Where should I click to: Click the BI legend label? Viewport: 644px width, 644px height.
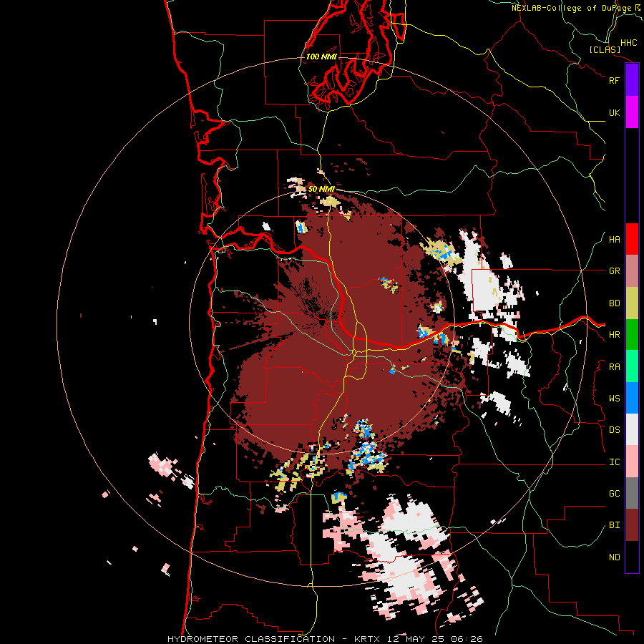(x=614, y=525)
